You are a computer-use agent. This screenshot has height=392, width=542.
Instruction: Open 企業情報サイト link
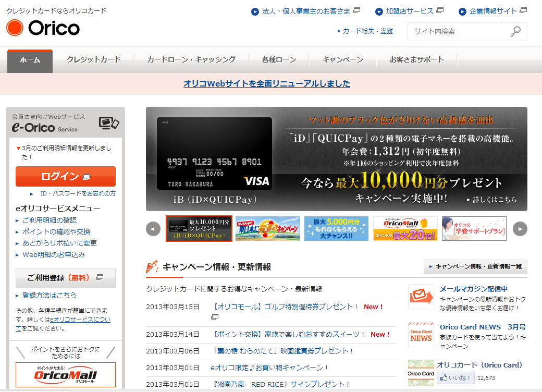point(493,11)
